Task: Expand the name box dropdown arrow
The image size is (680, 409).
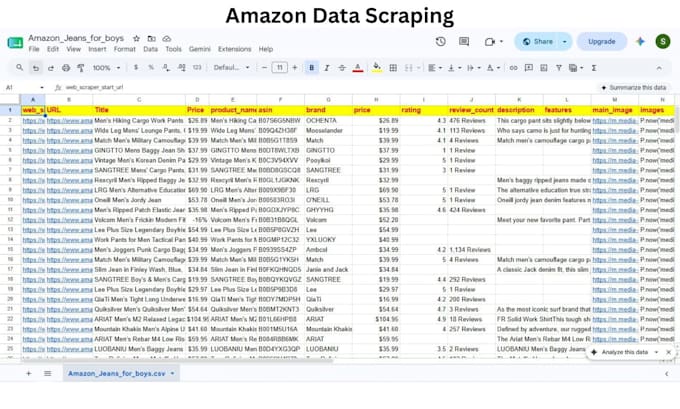Action: 42,88
